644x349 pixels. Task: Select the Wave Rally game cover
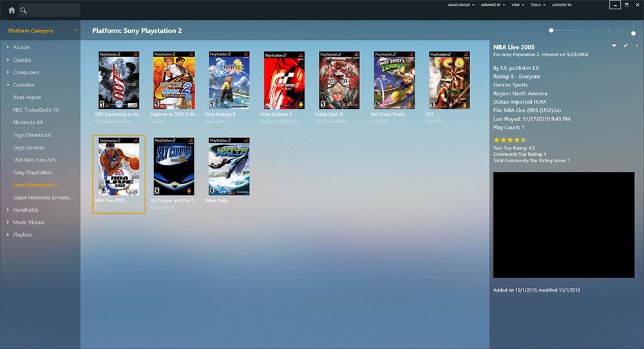point(229,166)
